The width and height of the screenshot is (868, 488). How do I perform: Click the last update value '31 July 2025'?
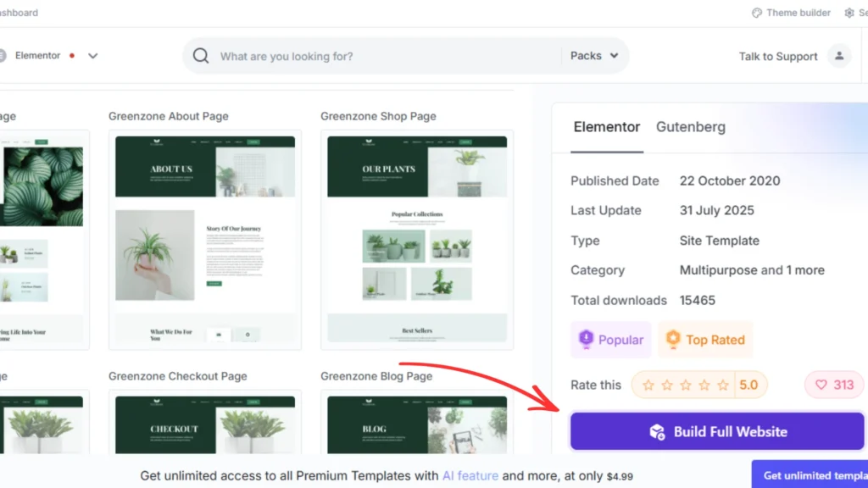click(x=717, y=210)
